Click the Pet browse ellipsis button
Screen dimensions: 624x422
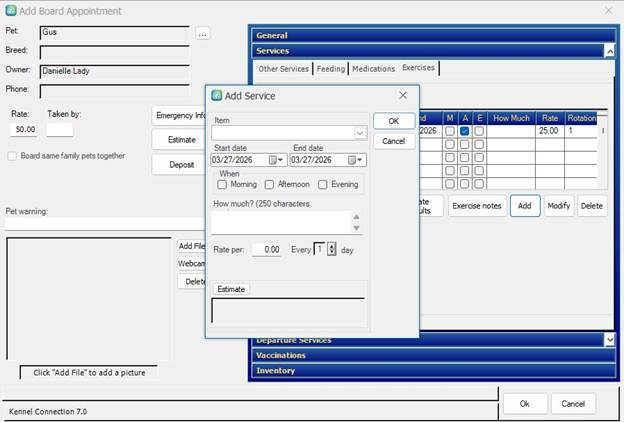(203, 33)
